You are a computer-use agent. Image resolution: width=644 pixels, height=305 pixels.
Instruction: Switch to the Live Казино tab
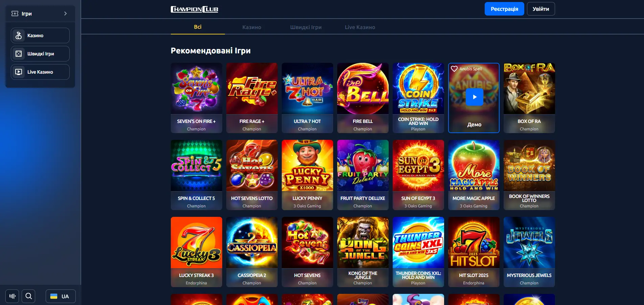tap(360, 27)
